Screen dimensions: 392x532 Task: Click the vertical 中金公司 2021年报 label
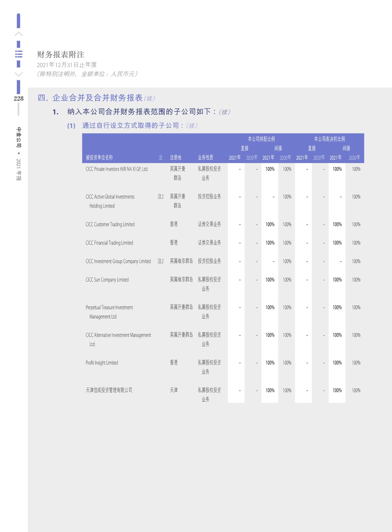click(x=19, y=154)
